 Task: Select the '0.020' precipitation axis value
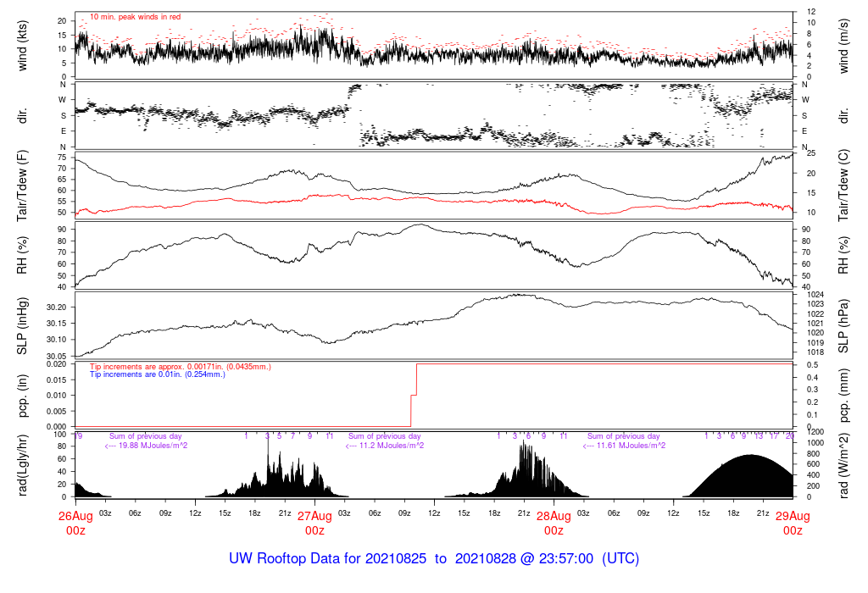(x=57, y=364)
